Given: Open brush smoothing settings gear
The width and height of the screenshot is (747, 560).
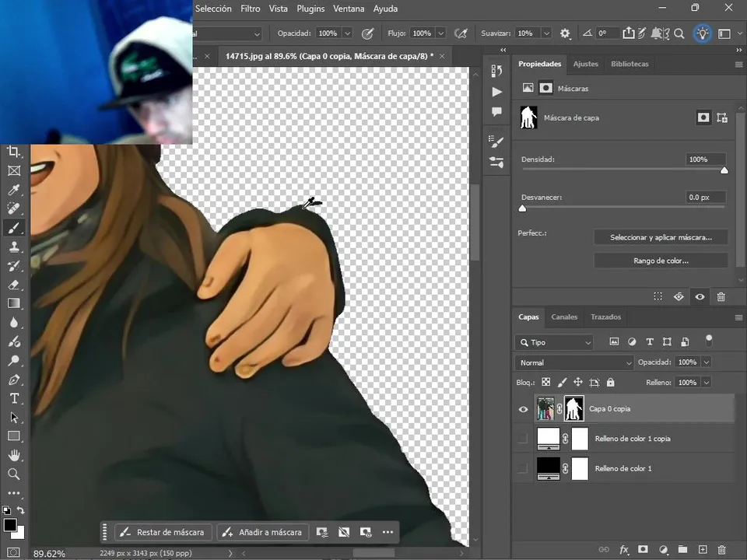Looking at the screenshot, I should (565, 33).
